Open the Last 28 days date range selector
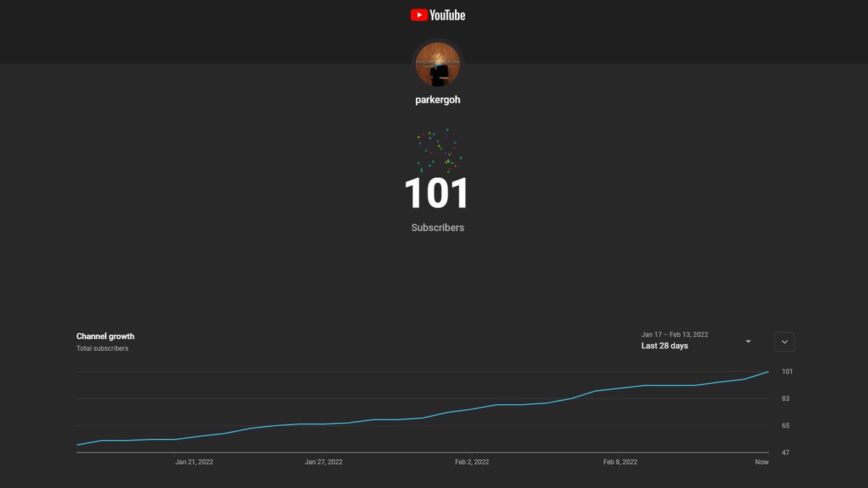The width and height of the screenshot is (868, 488). (x=664, y=346)
